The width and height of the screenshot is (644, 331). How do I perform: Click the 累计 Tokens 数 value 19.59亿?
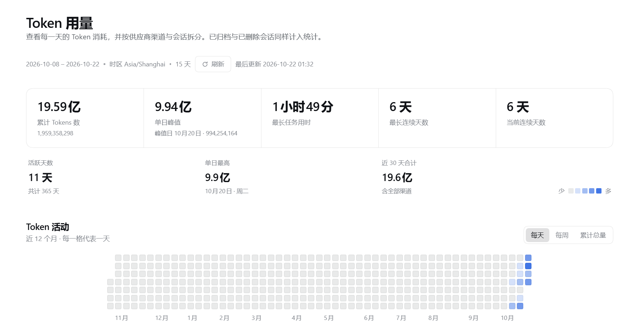(59, 107)
